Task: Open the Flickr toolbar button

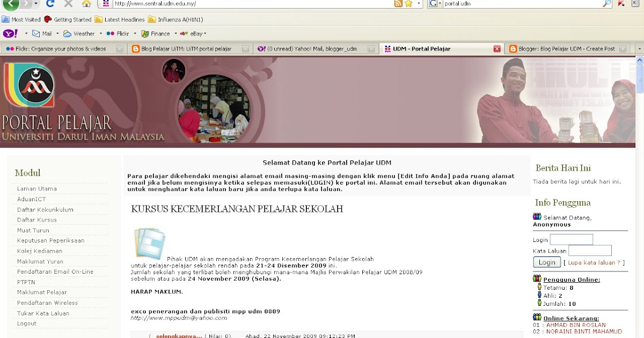Action: 118,33
